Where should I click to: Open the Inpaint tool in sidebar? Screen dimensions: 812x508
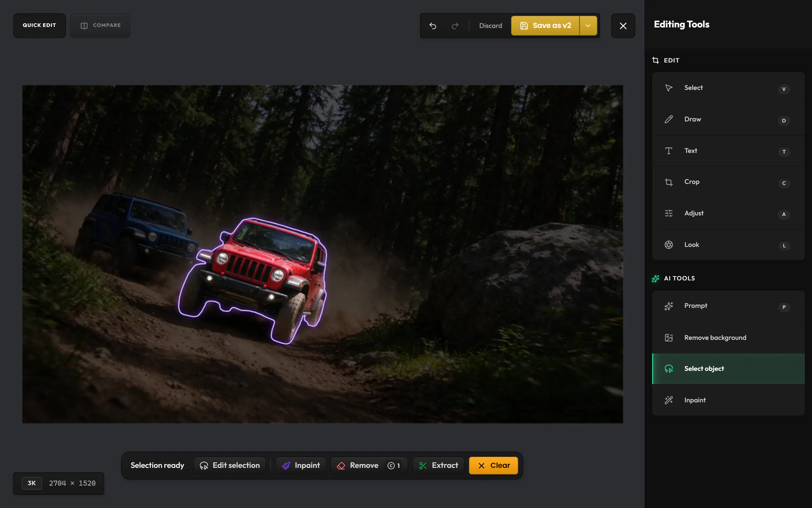pos(728,400)
